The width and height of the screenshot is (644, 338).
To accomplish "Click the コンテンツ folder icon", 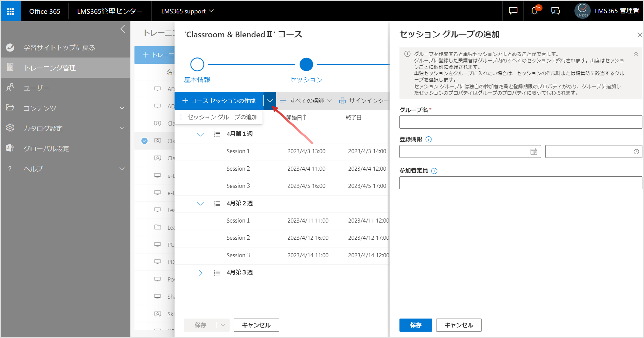I will pyautogui.click(x=10, y=107).
